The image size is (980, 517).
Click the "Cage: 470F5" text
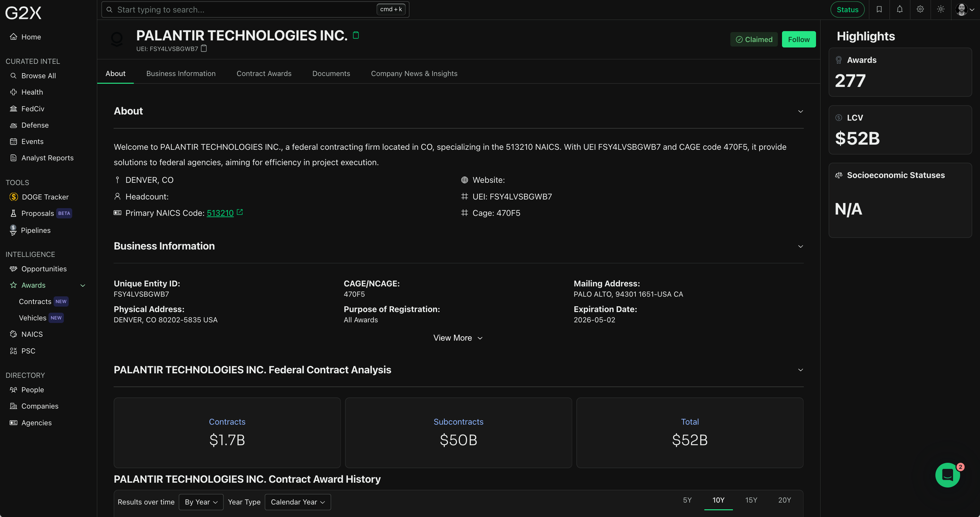tap(496, 213)
